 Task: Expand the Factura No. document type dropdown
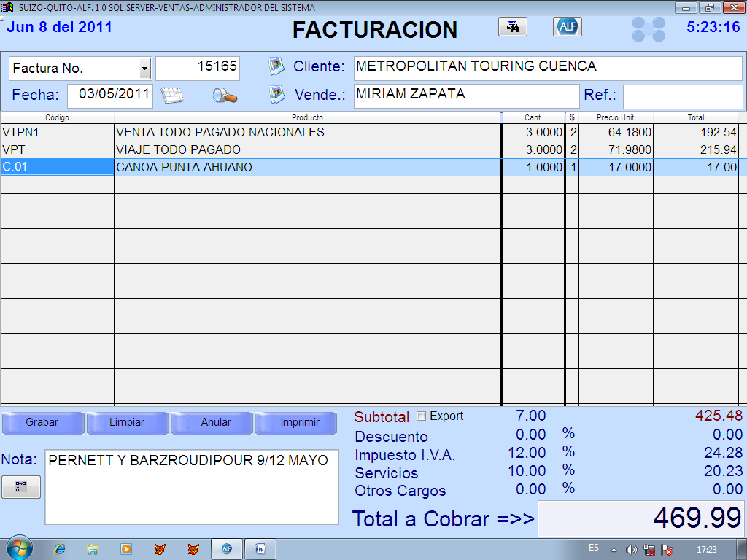[144, 69]
